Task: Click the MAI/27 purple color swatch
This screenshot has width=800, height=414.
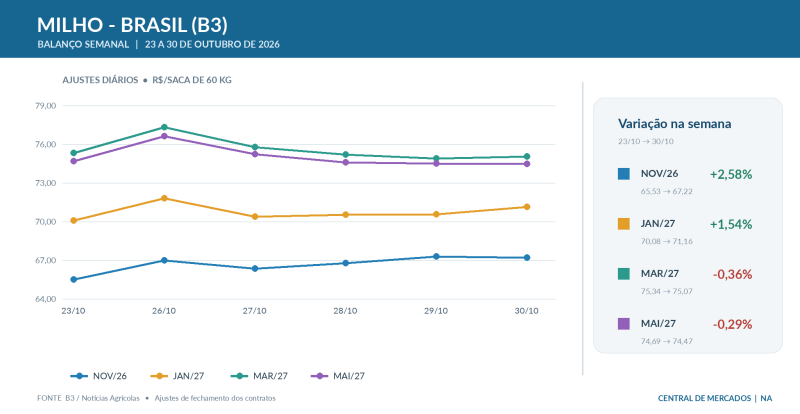Action: point(623,324)
